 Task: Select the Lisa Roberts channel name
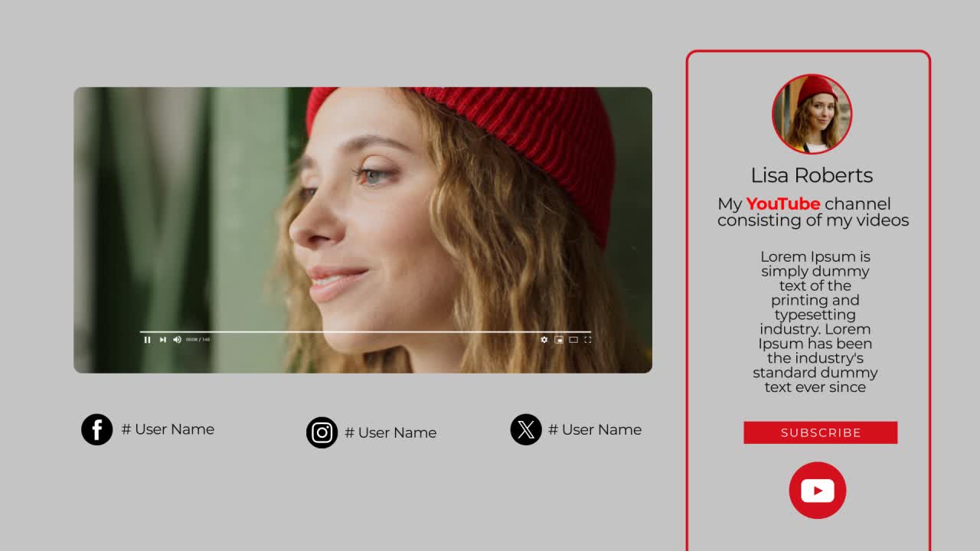pyautogui.click(x=812, y=174)
